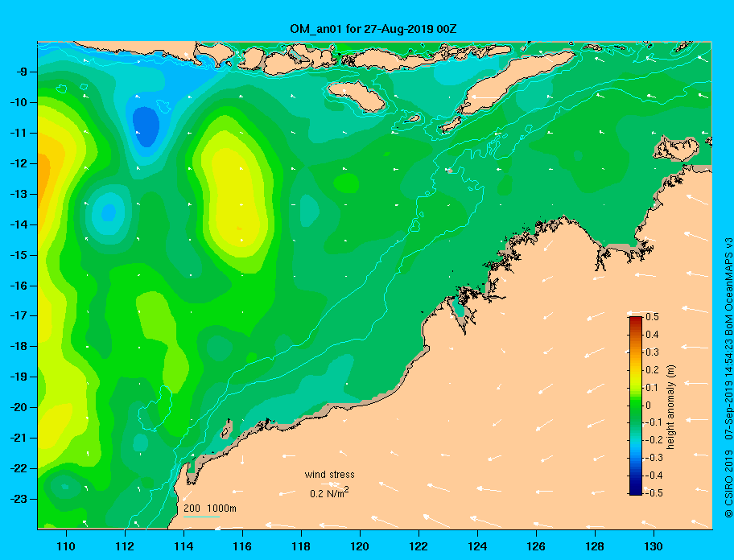
Task: Click latitude axis label -14
Action: click(19, 224)
